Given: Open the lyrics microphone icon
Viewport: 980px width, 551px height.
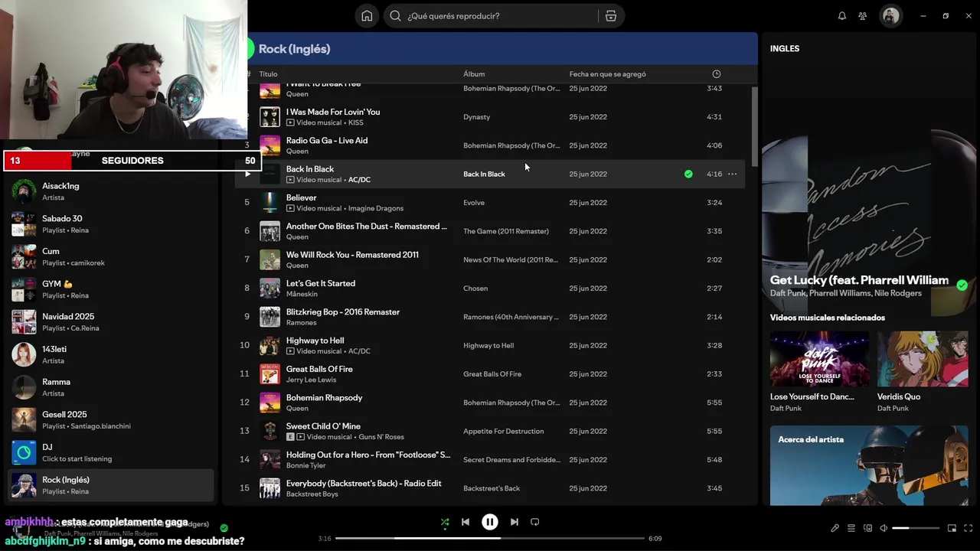Looking at the screenshot, I should (x=835, y=528).
